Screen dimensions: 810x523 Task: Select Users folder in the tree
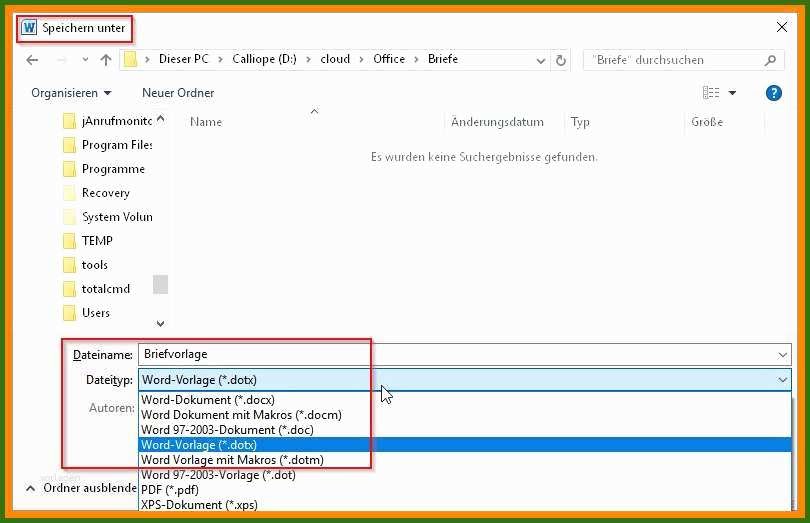coord(86,313)
